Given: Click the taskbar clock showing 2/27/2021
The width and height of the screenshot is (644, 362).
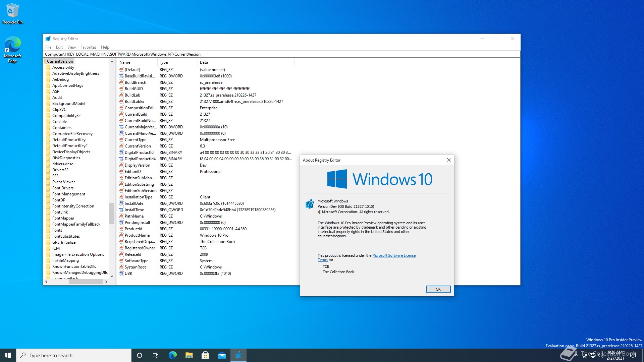Looking at the screenshot, I should pos(615,355).
